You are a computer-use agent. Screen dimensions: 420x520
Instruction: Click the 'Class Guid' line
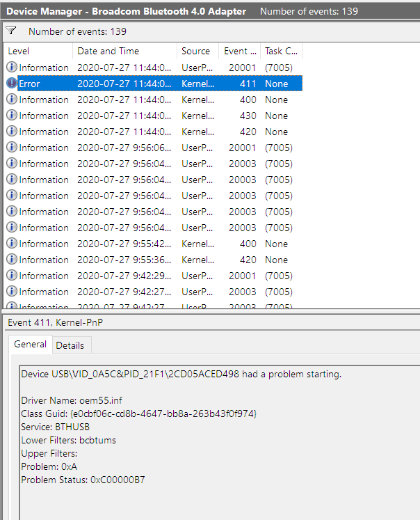(139, 413)
